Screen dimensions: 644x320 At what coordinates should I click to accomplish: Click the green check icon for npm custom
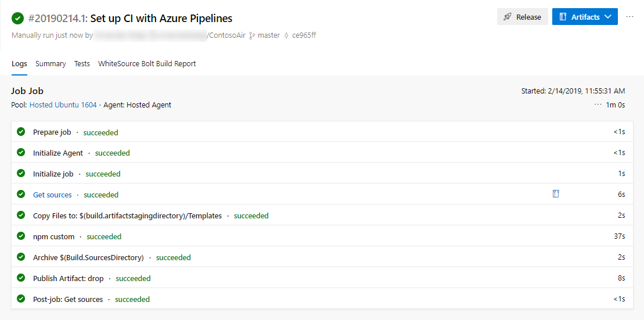[21, 236]
